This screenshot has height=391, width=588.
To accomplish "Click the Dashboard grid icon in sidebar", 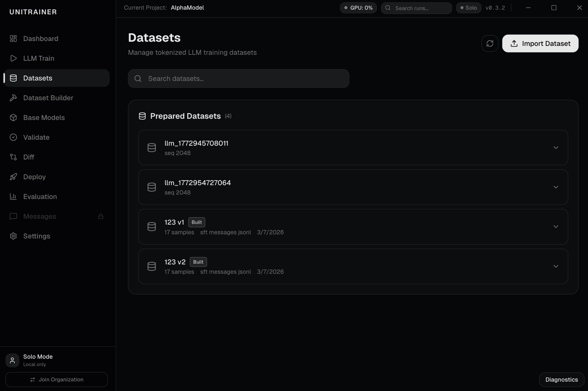I will [13, 39].
